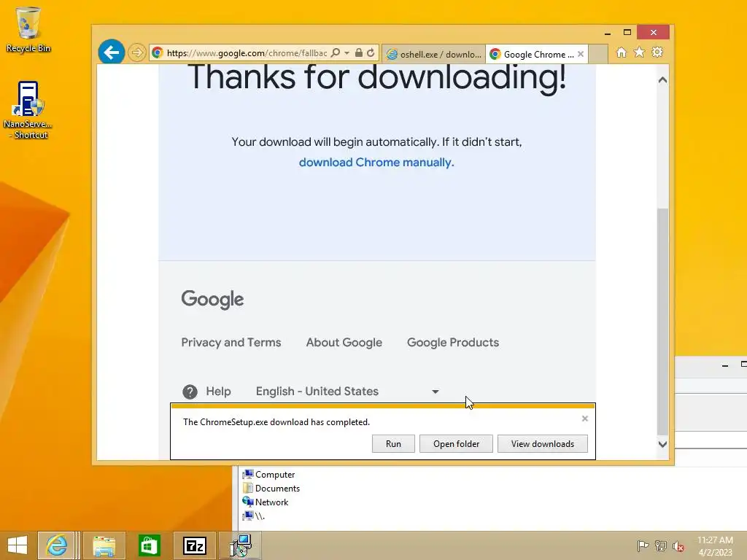Click the Help question mark icon
The height and width of the screenshot is (560, 747).
(x=190, y=392)
